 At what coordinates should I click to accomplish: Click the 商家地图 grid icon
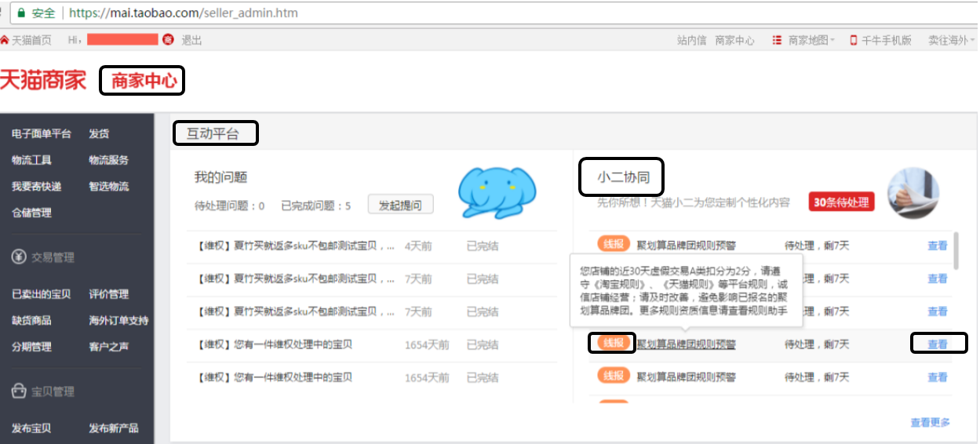point(777,40)
